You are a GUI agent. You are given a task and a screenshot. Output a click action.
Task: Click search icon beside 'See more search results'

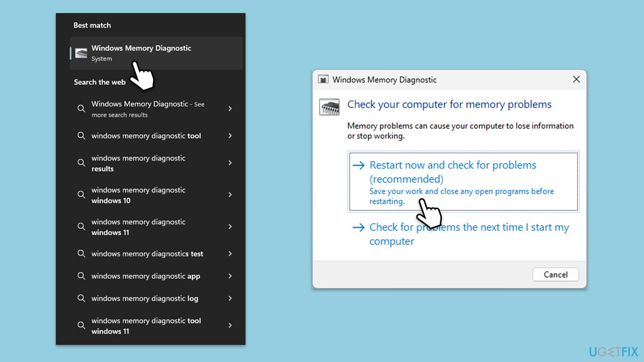[x=81, y=109]
